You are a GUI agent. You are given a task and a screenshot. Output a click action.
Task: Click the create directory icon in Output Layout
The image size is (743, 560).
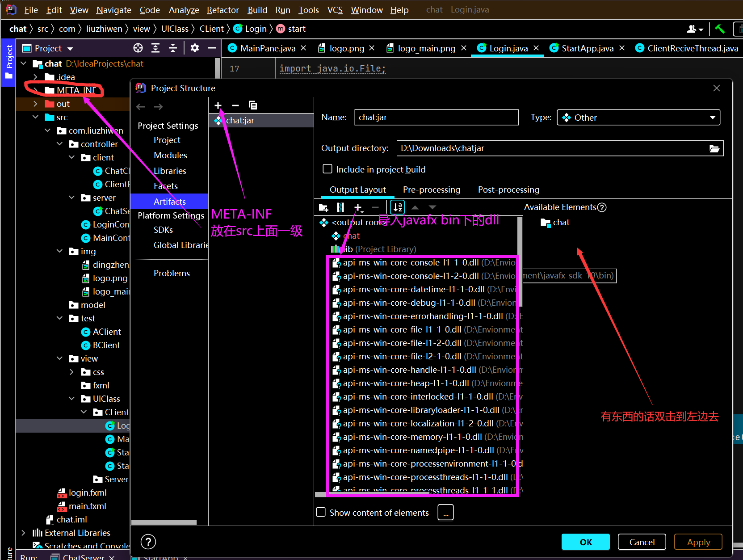click(323, 207)
